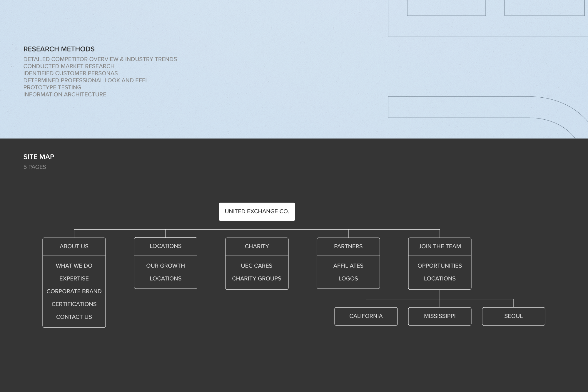Select the LOCATIONS top-level node
Viewport: 588px width, 392px height.
166,246
